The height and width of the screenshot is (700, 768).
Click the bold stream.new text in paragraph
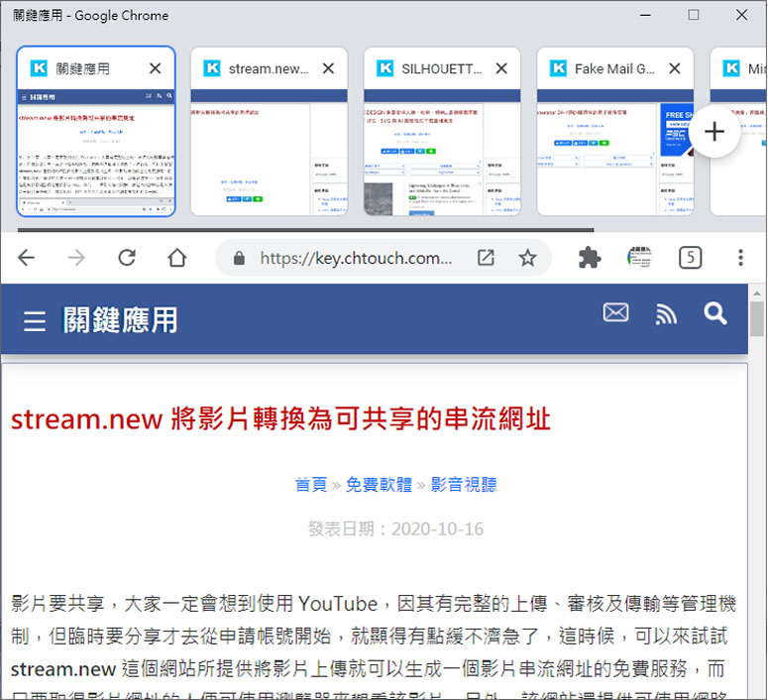click(63, 668)
